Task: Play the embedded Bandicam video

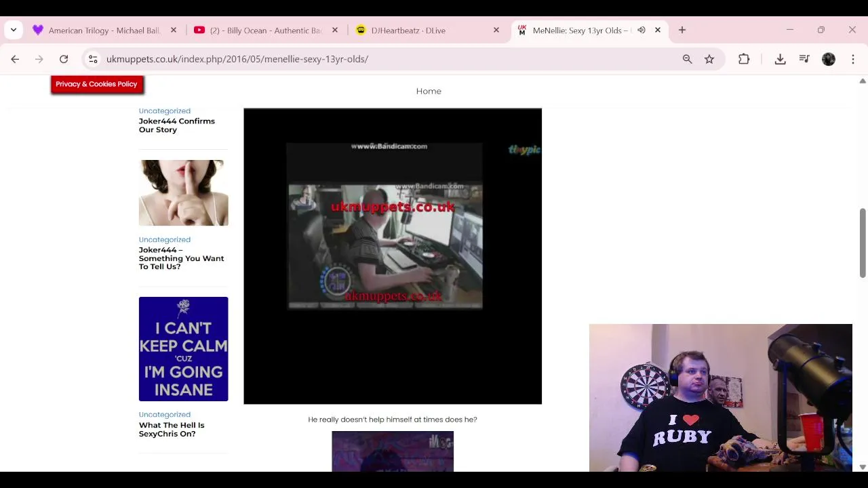Action: pyautogui.click(x=393, y=256)
